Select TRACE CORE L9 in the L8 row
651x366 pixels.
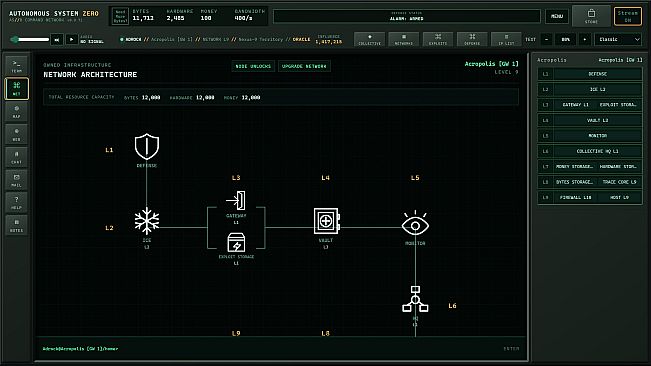pyautogui.click(x=619, y=182)
